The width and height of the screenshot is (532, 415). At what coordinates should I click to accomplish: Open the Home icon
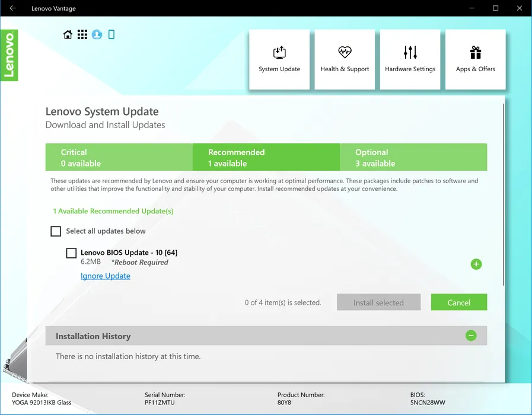pos(68,34)
